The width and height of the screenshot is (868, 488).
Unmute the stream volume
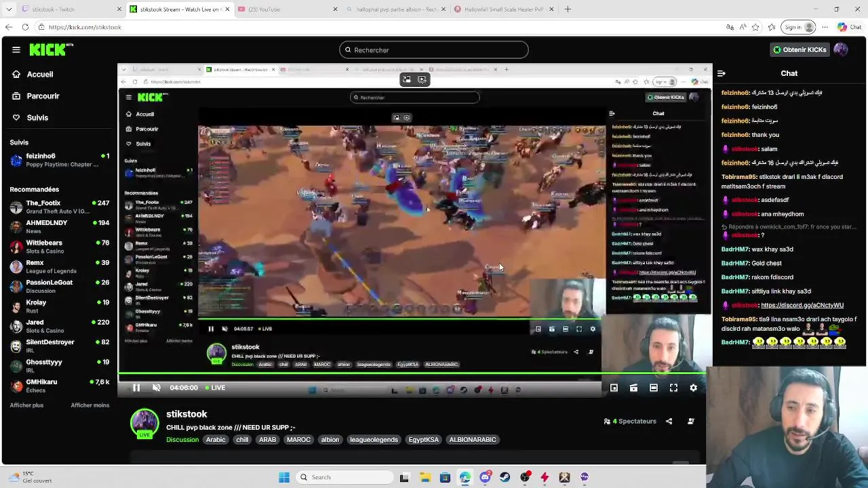[x=157, y=388]
